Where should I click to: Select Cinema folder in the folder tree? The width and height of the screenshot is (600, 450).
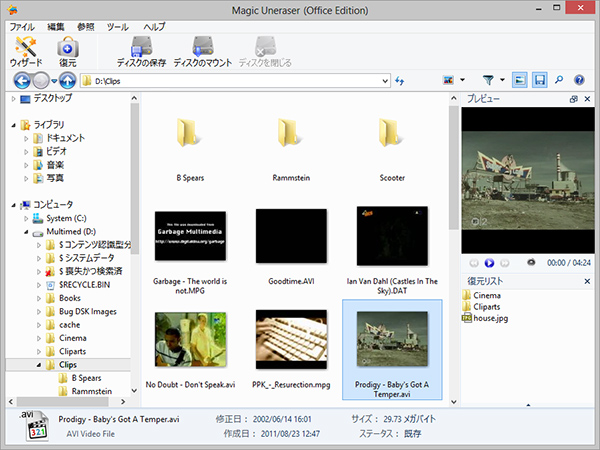73,338
